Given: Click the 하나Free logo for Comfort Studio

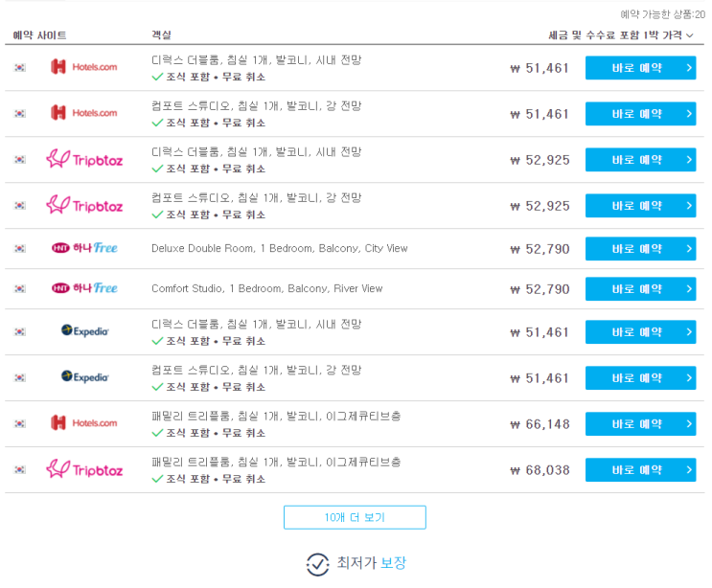Looking at the screenshot, I should (x=84, y=288).
